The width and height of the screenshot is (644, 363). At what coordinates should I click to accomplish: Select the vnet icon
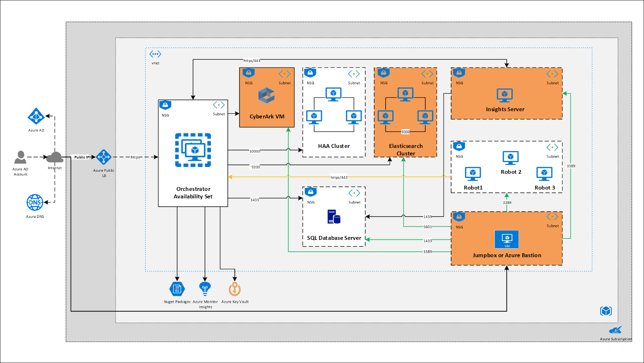155,54
